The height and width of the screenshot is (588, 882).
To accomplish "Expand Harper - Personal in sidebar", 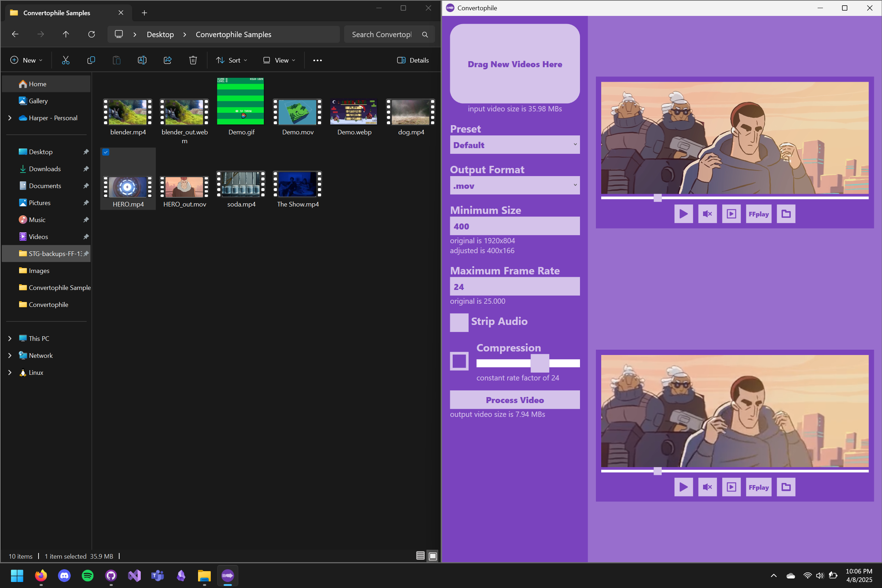I will tap(10, 118).
